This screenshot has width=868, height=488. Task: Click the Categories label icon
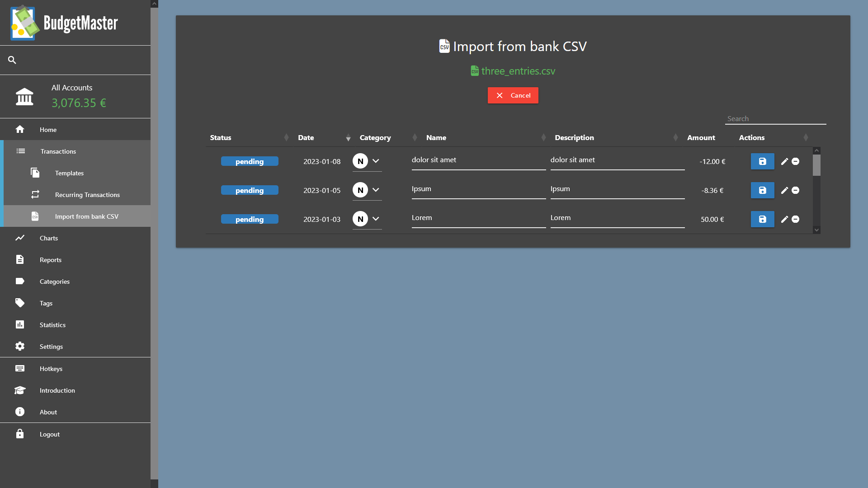tap(20, 281)
